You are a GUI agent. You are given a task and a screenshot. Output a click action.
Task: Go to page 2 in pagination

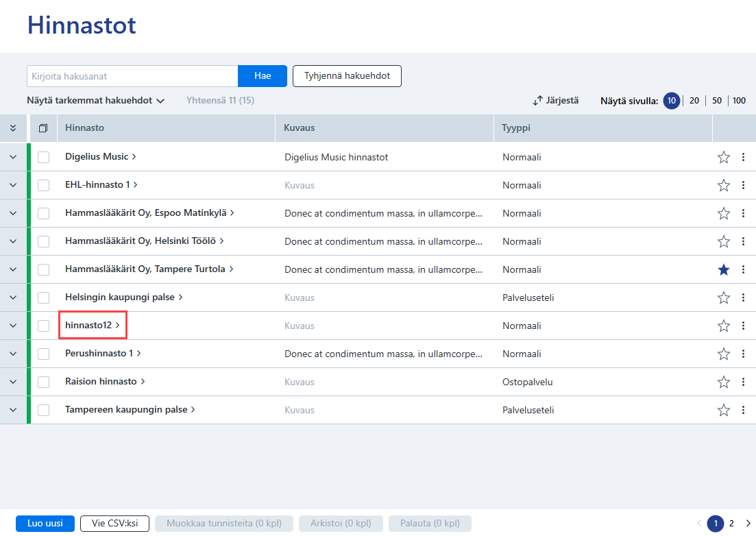coord(731,523)
